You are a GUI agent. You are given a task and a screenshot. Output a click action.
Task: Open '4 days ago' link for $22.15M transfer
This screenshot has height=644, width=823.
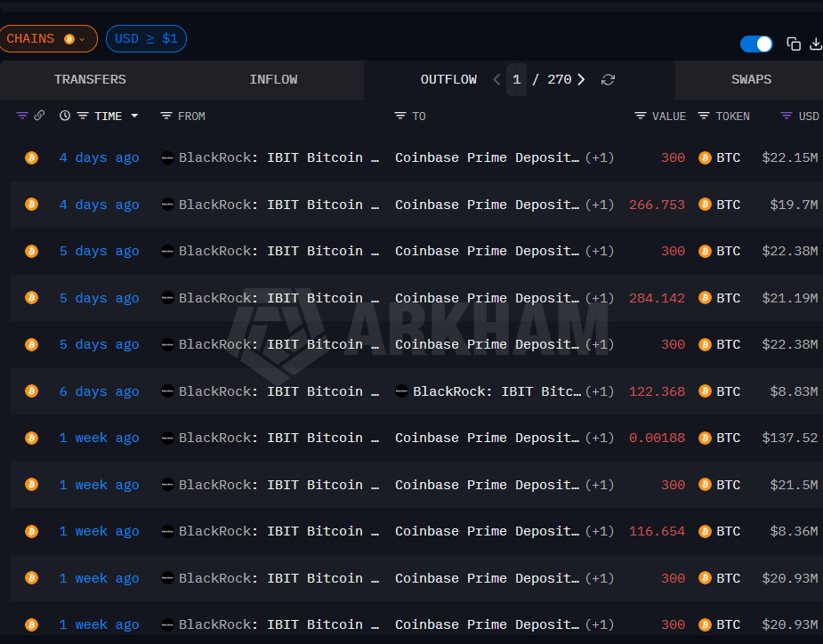point(99,157)
